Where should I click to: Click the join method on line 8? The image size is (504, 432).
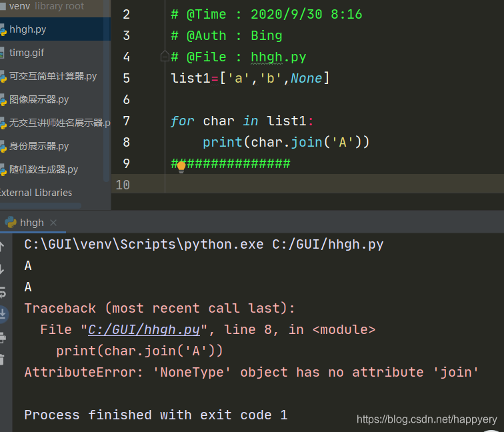pyautogui.click(x=307, y=142)
